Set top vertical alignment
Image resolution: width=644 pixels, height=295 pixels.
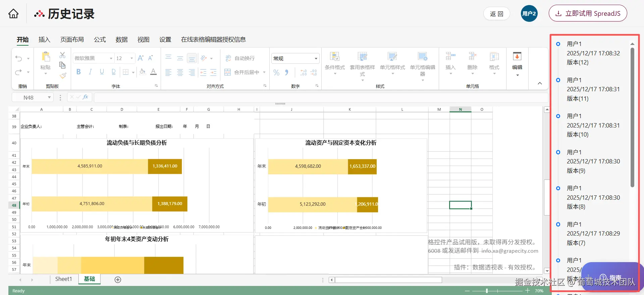pos(168,58)
